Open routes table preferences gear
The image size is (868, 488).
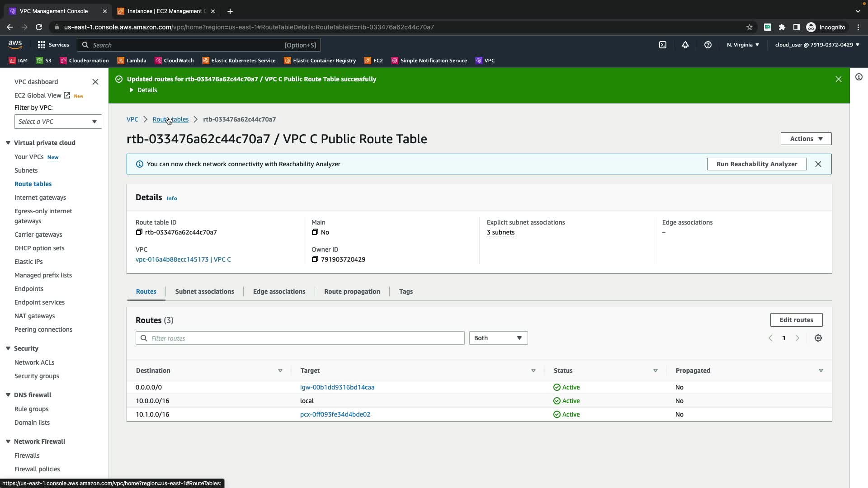[x=818, y=338]
